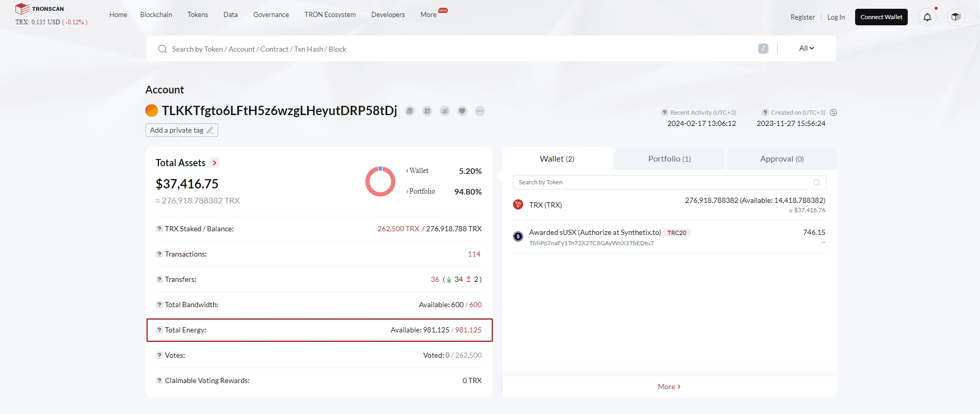Open the All search filter dropdown
The width and height of the screenshot is (980, 414).
(x=807, y=48)
